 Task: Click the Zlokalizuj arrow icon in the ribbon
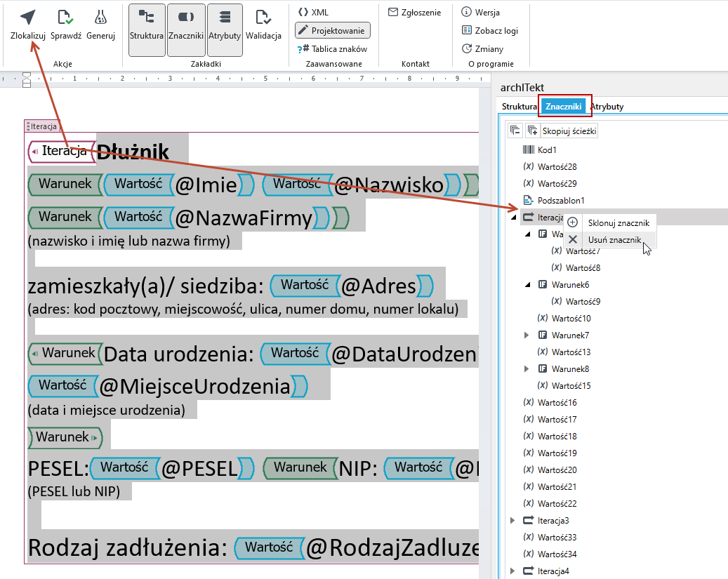click(x=28, y=17)
